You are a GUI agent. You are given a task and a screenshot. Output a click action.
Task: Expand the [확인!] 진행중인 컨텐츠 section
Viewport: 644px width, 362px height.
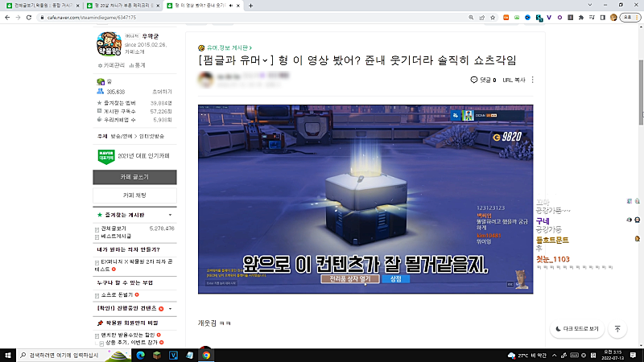coord(170,309)
